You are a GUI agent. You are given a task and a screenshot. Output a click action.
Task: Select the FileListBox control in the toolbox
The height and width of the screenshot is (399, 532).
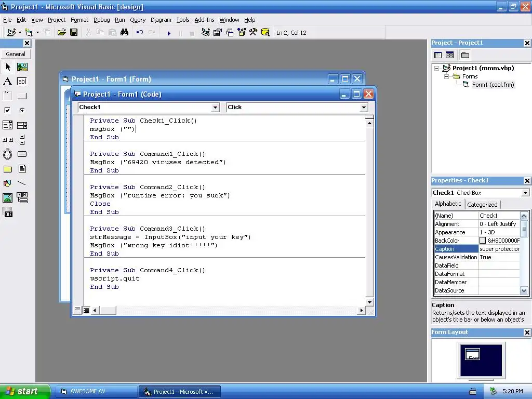pyautogui.click(x=22, y=169)
